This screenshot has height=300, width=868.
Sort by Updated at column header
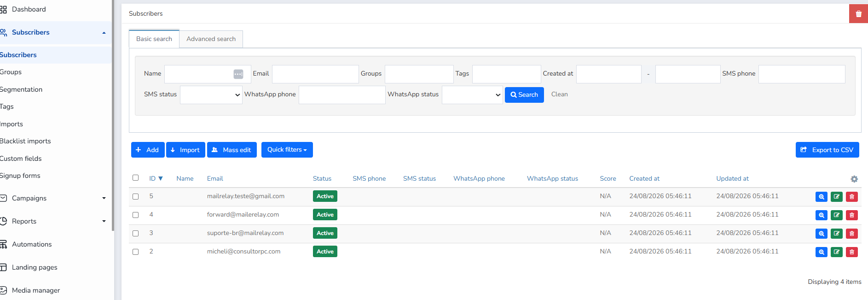pyautogui.click(x=732, y=179)
